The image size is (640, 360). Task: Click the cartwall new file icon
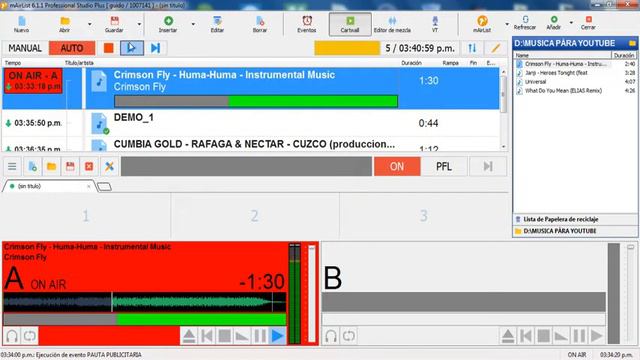32,167
